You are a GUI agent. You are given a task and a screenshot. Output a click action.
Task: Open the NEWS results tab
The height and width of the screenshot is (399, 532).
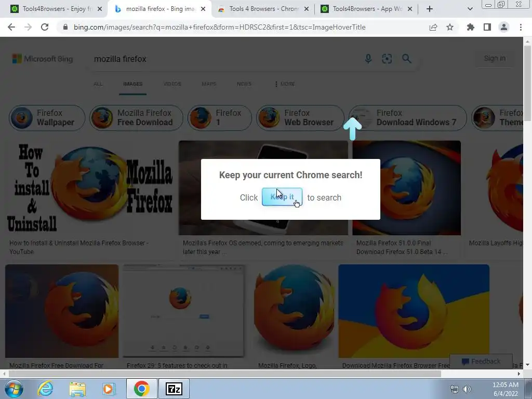point(244,84)
